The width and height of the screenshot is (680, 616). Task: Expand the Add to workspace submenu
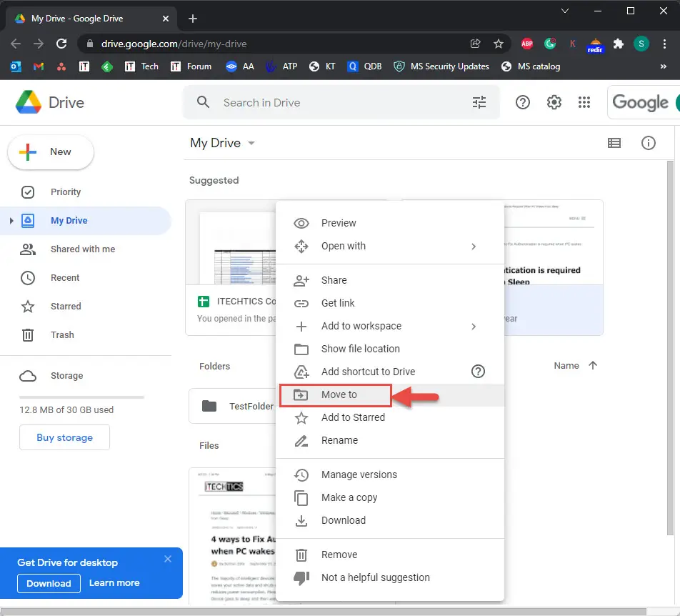pos(474,326)
